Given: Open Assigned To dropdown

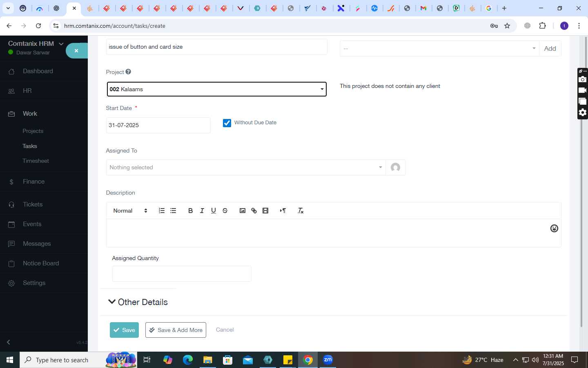Looking at the screenshot, I should coord(246,167).
